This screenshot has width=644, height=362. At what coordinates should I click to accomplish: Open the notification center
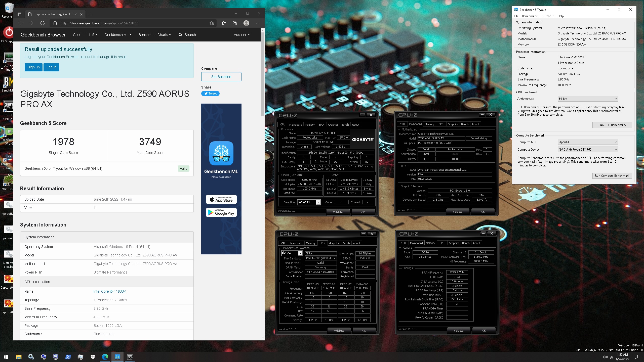636,357
